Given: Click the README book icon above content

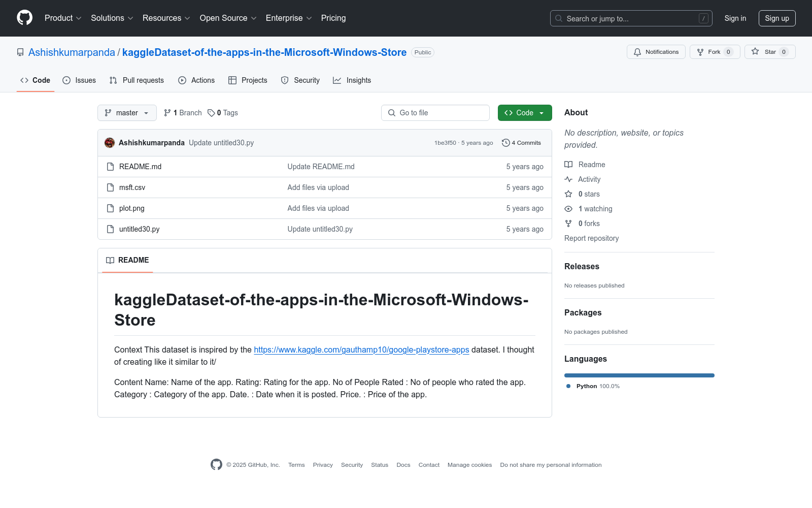Looking at the screenshot, I should [x=110, y=260].
